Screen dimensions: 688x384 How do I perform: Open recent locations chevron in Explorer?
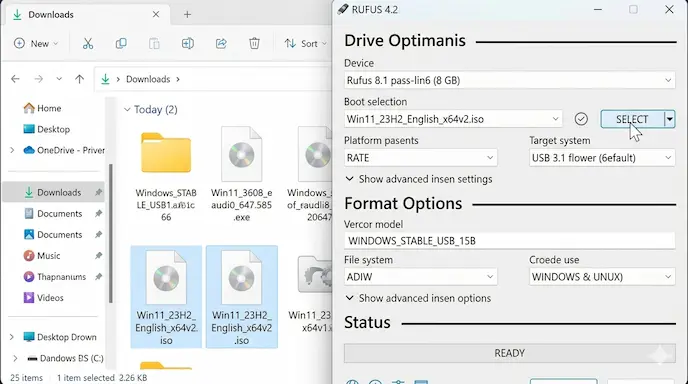pyautogui.click(x=59, y=79)
